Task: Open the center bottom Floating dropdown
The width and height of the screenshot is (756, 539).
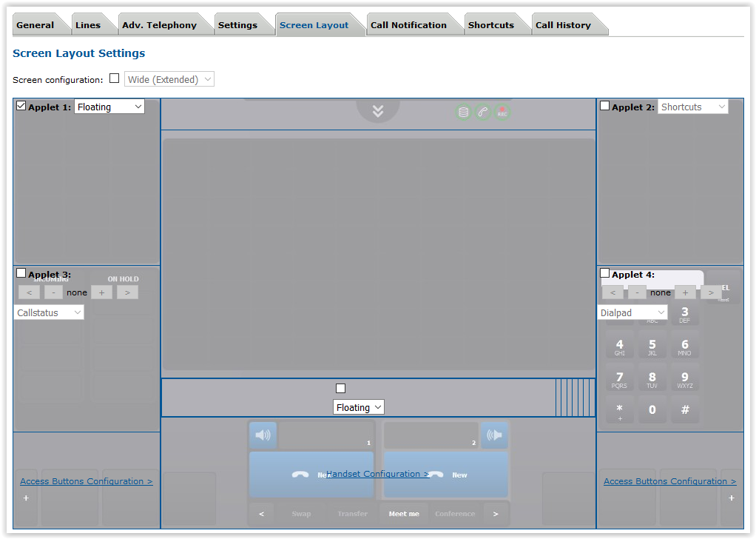Action: 359,407
